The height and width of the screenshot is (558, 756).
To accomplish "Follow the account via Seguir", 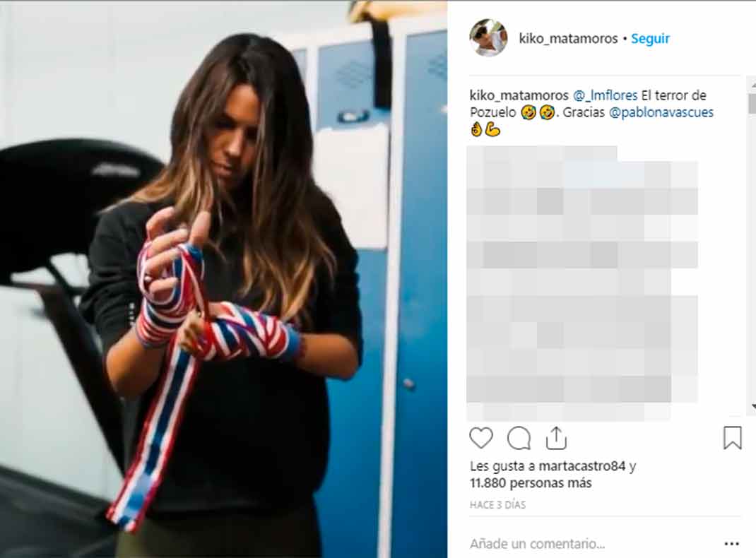I will 651,39.
